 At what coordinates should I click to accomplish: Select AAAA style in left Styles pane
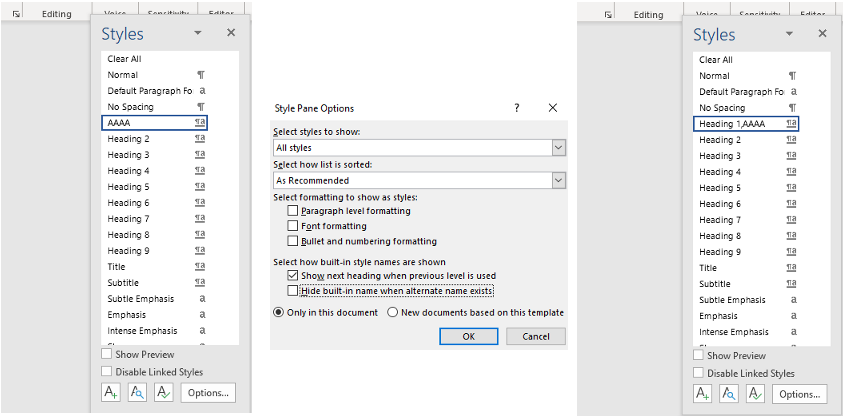tap(155, 123)
